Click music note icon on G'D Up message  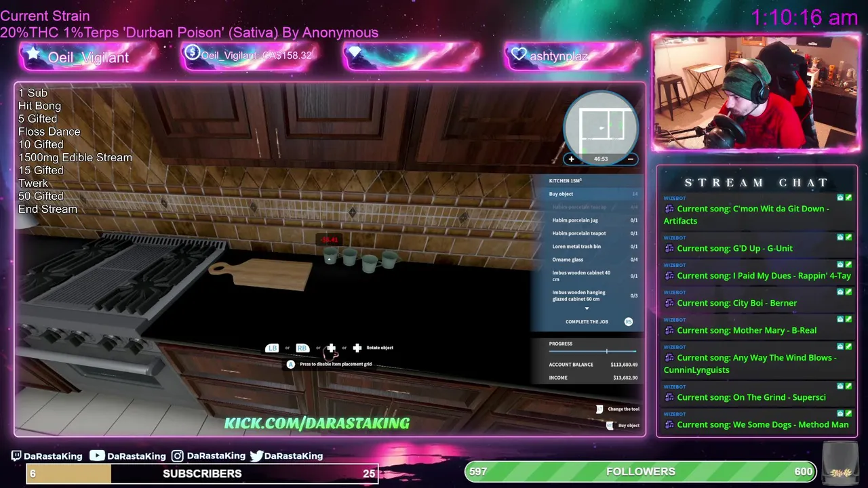pos(669,249)
